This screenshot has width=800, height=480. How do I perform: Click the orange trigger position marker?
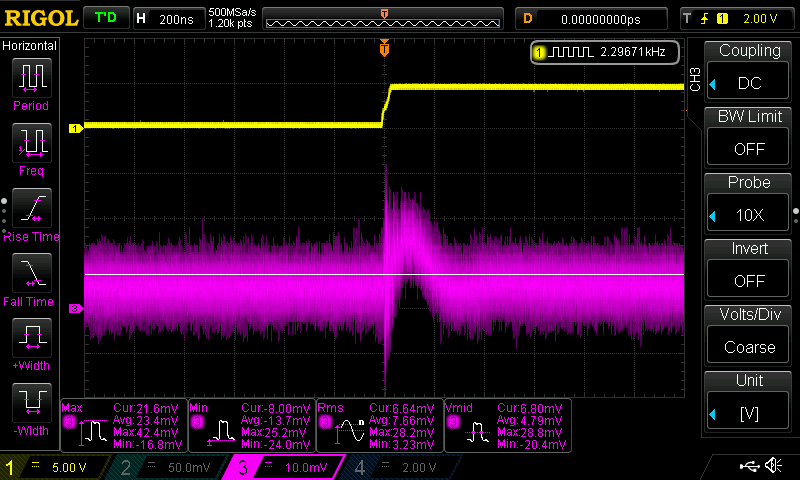pyautogui.click(x=384, y=49)
